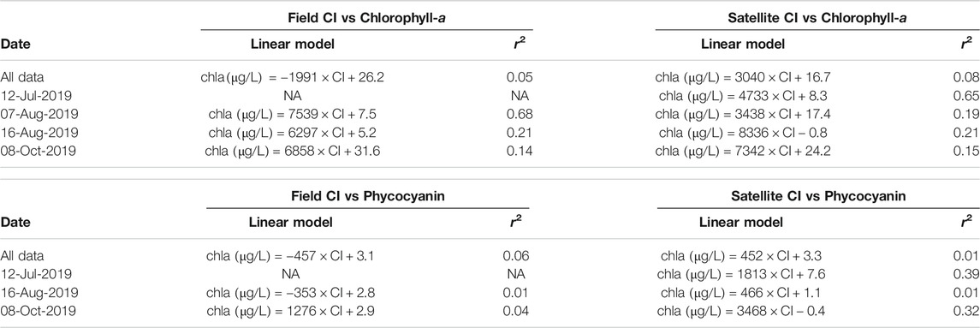Select the Satellite CI vs Phycocyanin heading

[818, 197]
